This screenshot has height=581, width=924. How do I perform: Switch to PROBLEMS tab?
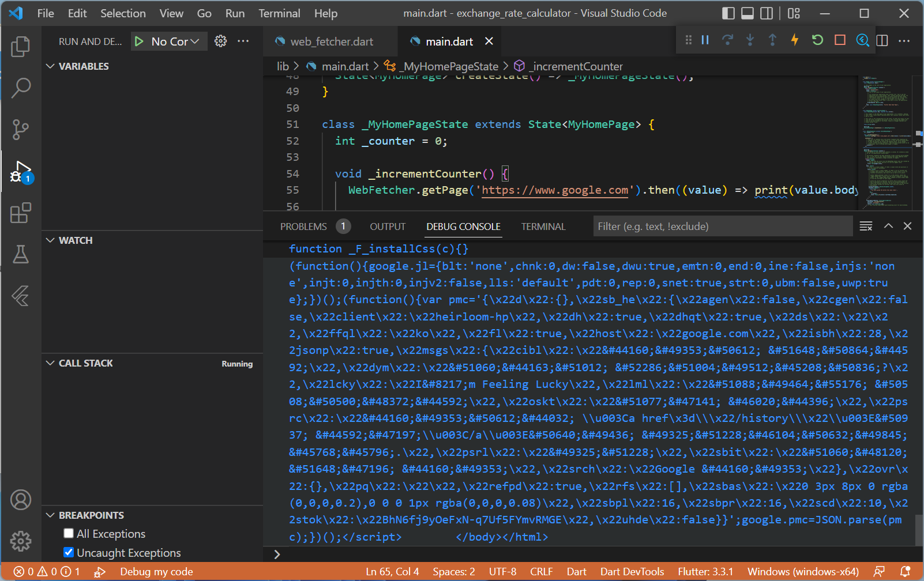tap(303, 227)
